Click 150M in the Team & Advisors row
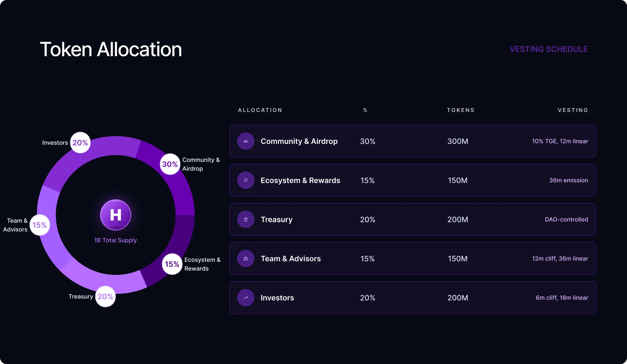The image size is (627, 364). coord(458,259)
